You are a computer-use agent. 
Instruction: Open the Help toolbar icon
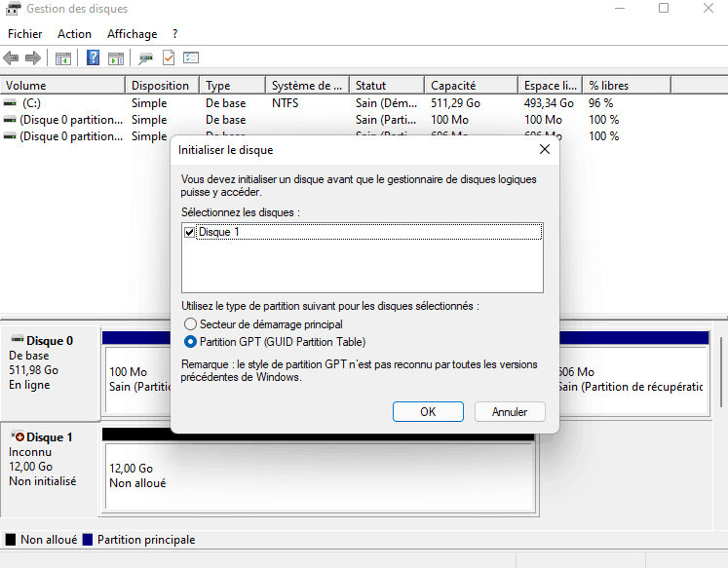(93, 57)
